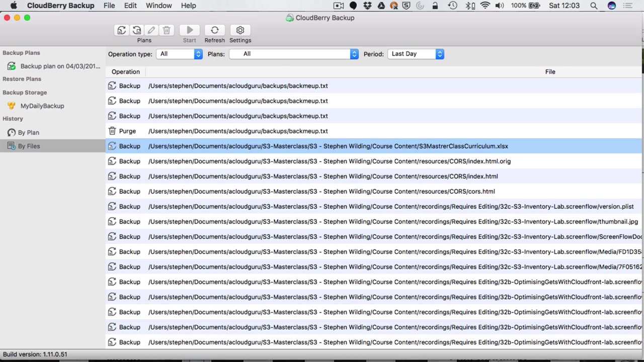Select MyDailyBackup storage in sidebar
Image resolution: width=644 pixels, height=362 pixels.
pyautogui.click(x=42, y=106)
